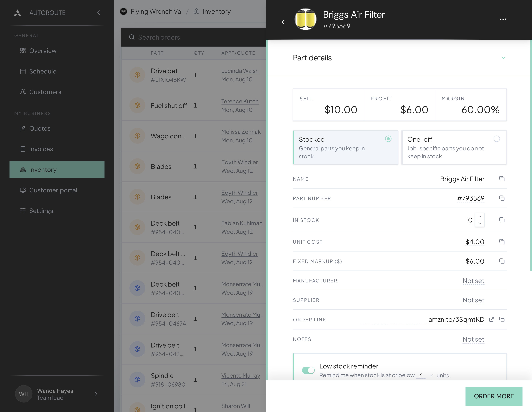Click the Drive belt #954-0467A icon
Image resolution: width=532 pixels, height=412 pixels.
(x=137, y=319)
